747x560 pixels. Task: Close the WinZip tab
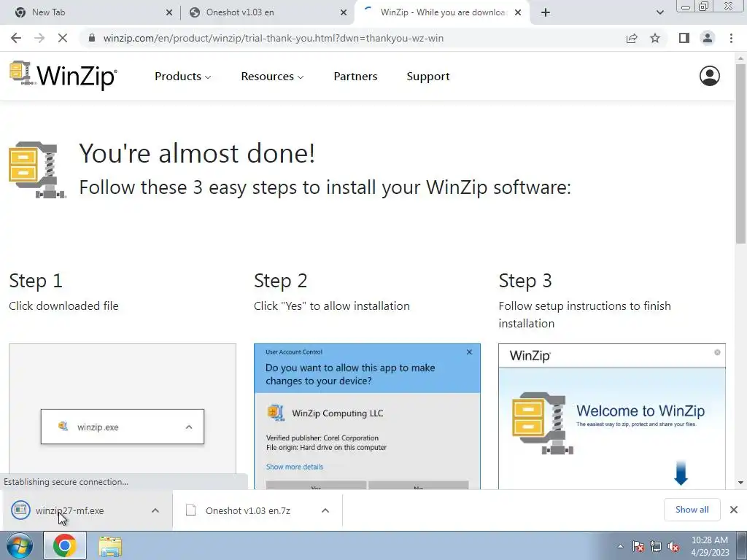point(518,12)
